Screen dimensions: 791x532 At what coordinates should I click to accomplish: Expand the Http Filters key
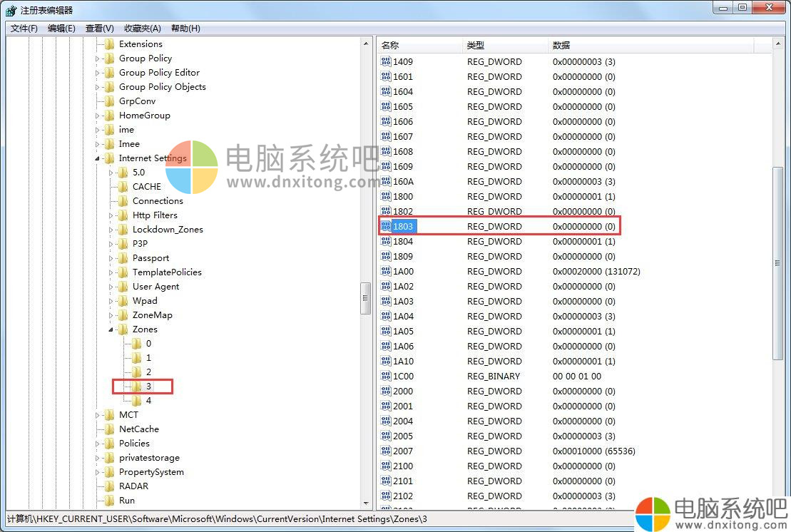[111, 215]
